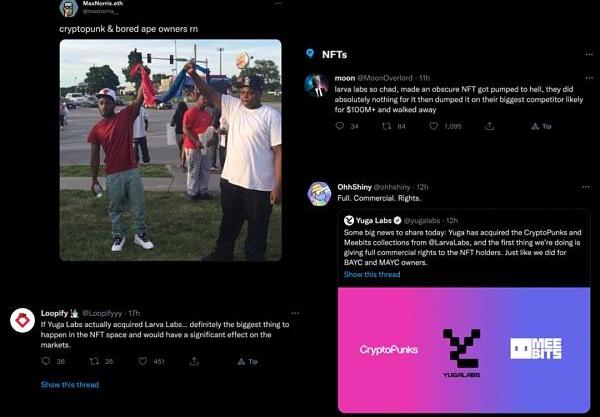Like Loopify's tweet

143,361
